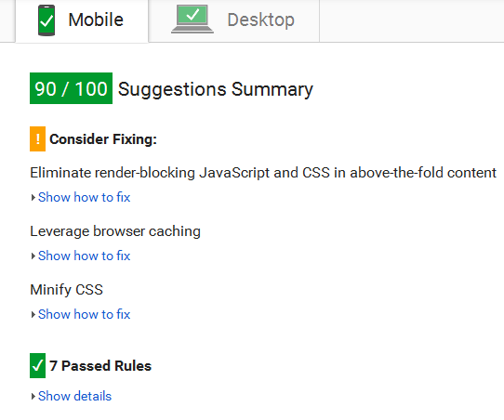
Task: Expand triangle beside render-blocking Show how to fix
Action: pyautogui.click(x=33, y=198)
